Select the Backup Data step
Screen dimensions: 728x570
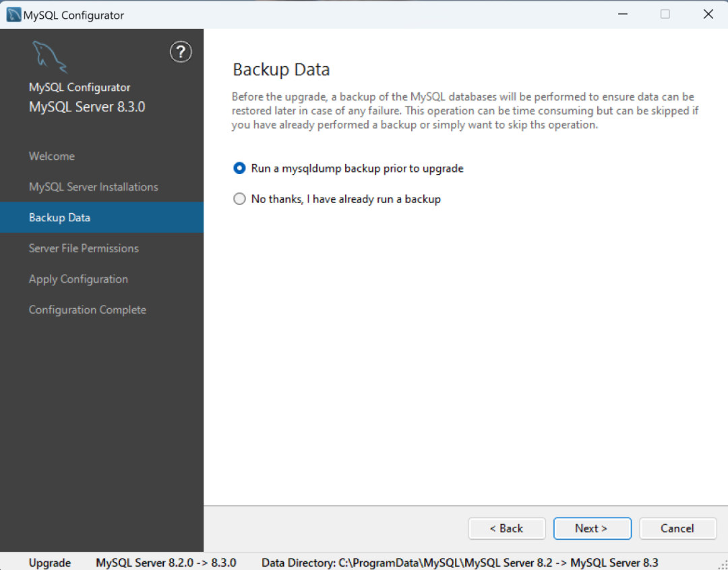[102, 217]
